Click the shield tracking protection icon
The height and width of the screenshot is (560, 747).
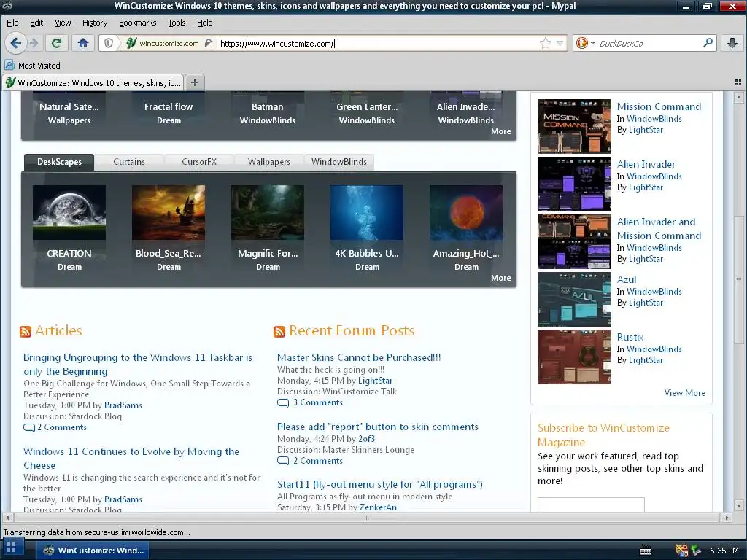click(109, 43)
